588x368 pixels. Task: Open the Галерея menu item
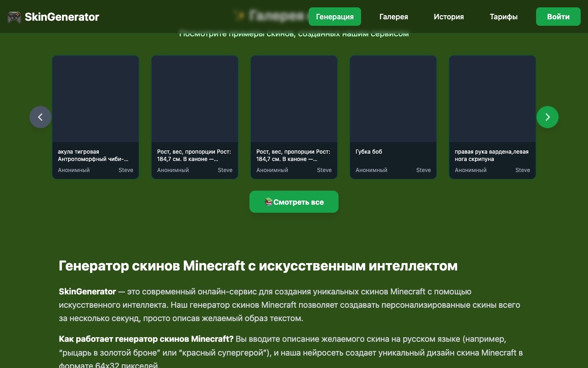pyautogui.click(x=394, y=17)
